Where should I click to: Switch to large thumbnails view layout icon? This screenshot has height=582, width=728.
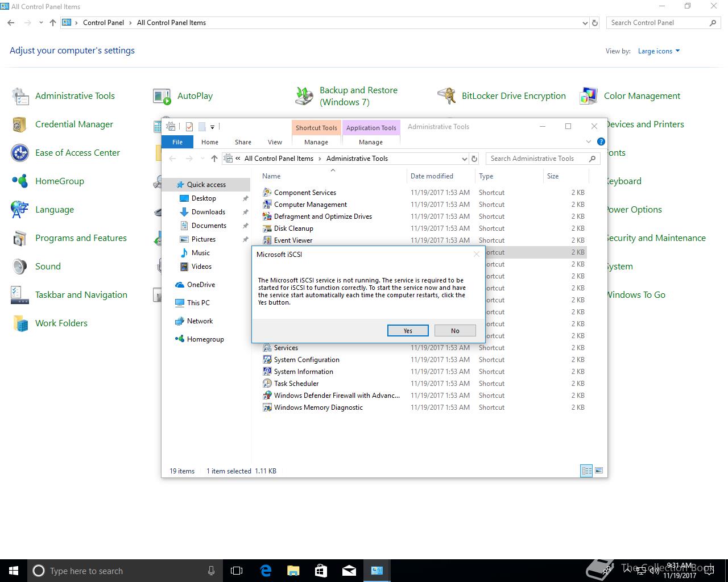(598, 471)
